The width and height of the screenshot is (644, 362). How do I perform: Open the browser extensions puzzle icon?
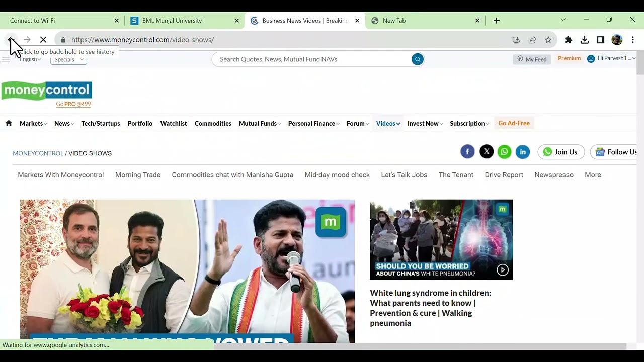click(x=569, y=40)
